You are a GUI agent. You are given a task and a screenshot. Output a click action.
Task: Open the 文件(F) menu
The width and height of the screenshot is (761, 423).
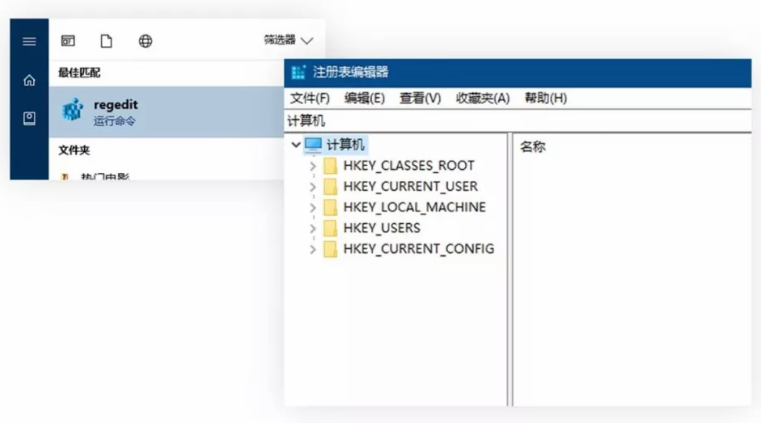point(309,98)
